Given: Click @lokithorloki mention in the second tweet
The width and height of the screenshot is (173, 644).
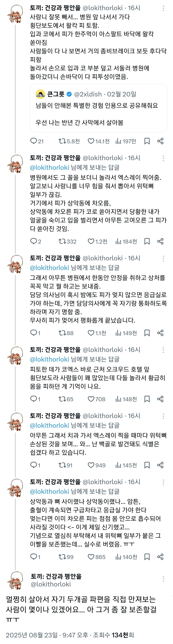Looking at the screenshot, I should 49,167.
